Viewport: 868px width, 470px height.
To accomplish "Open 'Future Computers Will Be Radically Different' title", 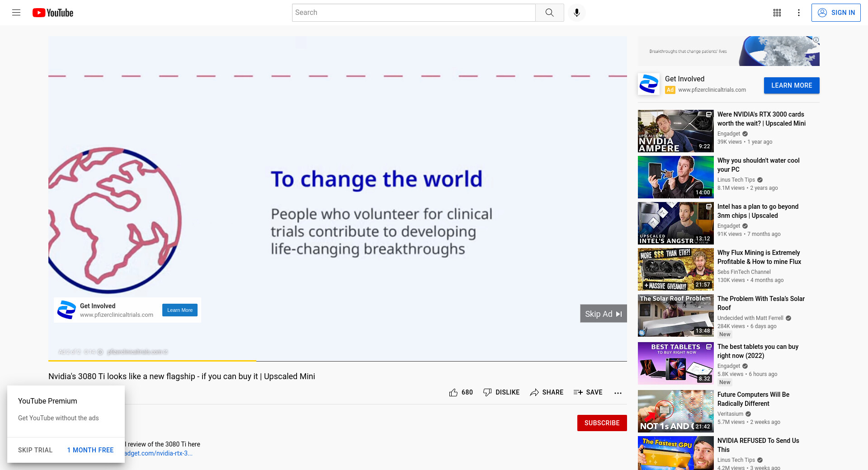I will [753, 399].
